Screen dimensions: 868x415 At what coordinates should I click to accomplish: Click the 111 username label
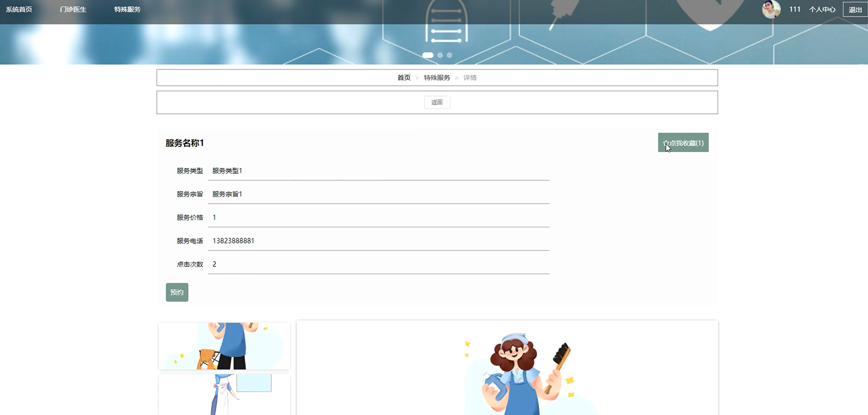coord(794,9)
